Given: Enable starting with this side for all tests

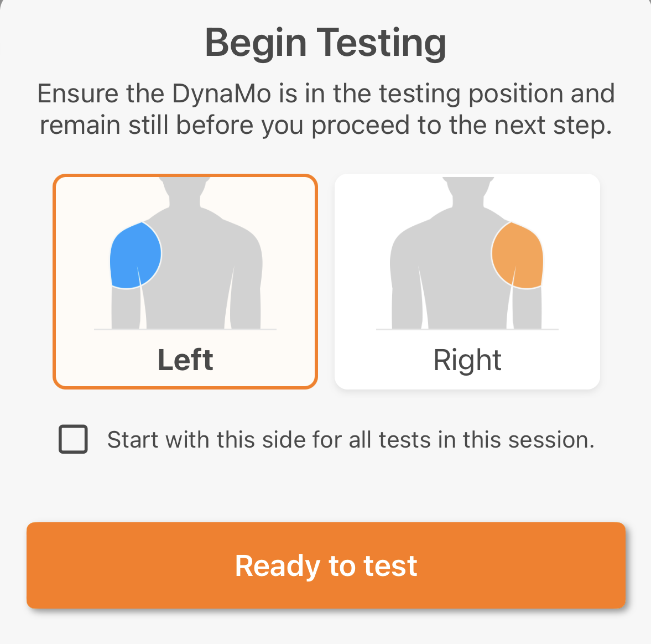Looking at the screenshot, I should coord(74,439).
